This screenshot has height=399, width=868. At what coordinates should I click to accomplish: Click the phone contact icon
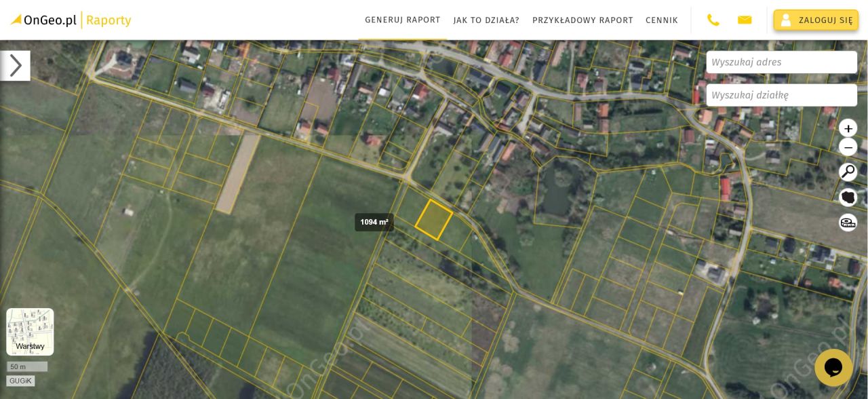tap(713, 20)
